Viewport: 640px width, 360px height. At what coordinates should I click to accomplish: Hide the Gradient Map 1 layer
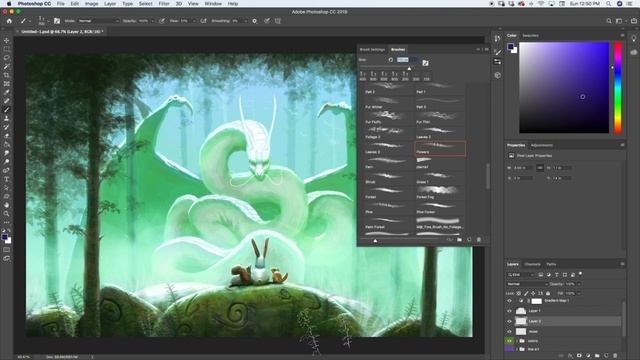(x=509, y=301)
